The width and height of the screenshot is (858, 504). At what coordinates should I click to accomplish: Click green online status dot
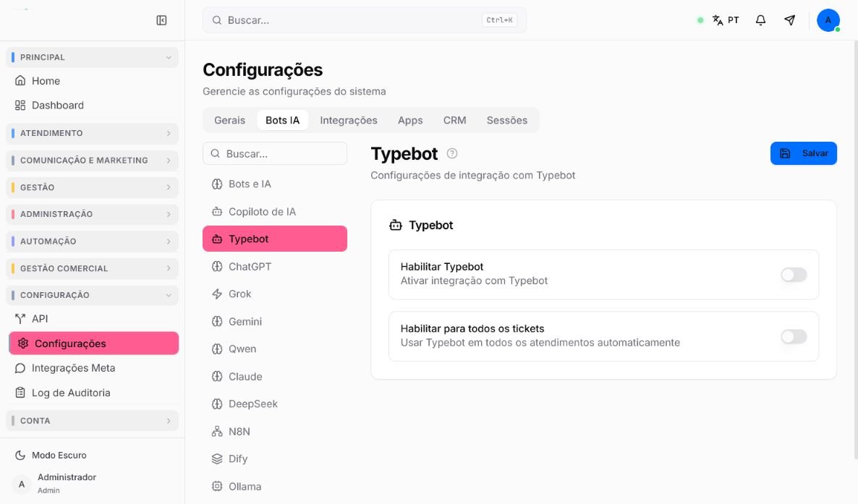point(700,20)
